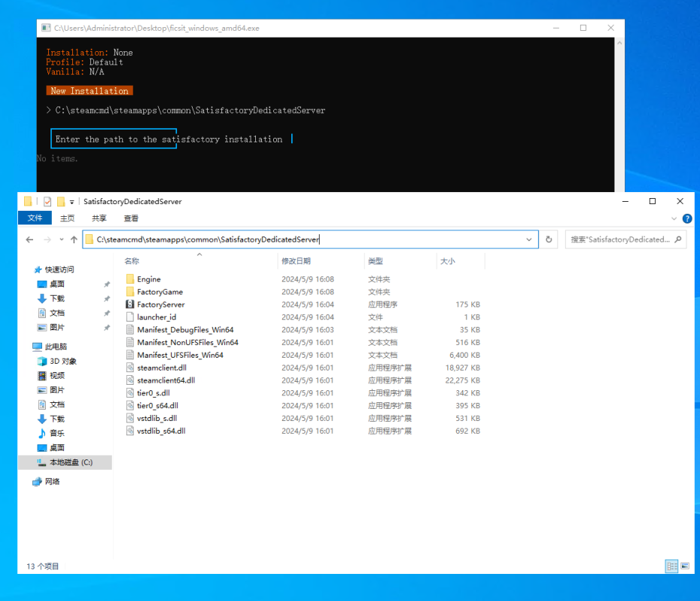
Task: Click the Forward arrow in Explorer
Action: [47, 239]
